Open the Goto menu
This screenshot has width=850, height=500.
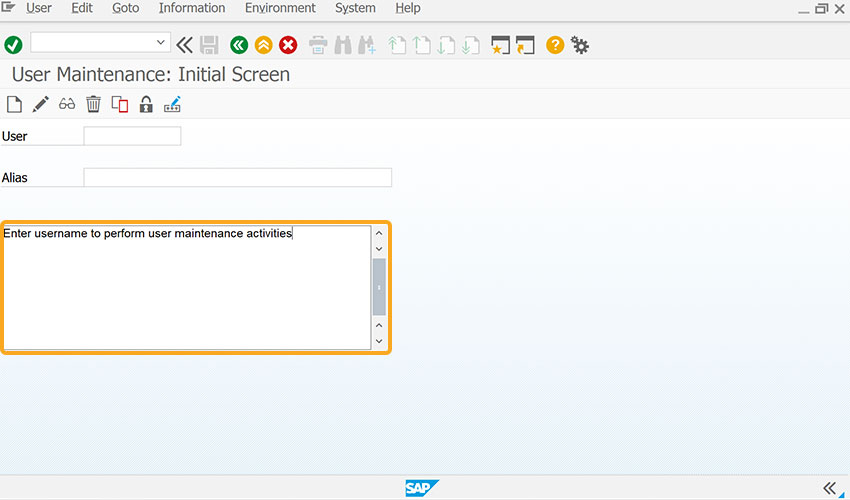pyautogui.click(x=126, y=8)
